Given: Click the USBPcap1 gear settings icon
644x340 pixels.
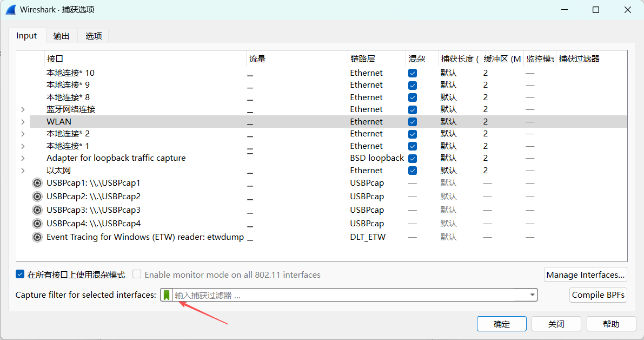Looking at the screenshot, I should pos(37,183).
